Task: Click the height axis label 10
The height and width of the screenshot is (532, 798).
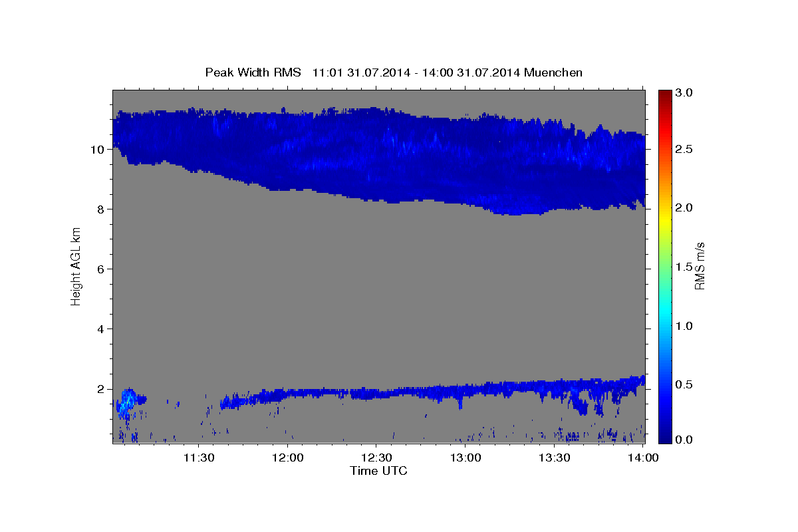Action: [x=98, y=149]
